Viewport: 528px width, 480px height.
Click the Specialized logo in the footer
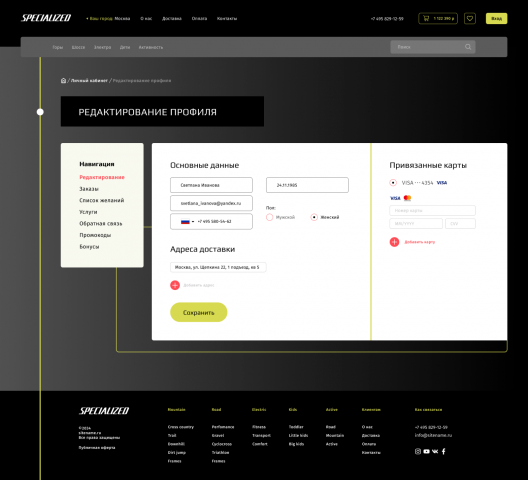pos(104,411)
